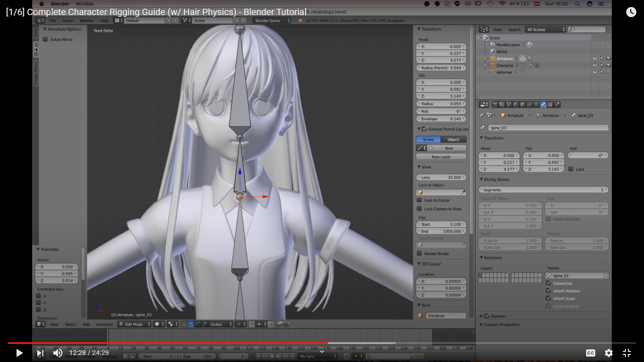Viewport: 644px width, 362px height.
Task: Open the Help menu in Blender header
Action: tap(104, 20)
